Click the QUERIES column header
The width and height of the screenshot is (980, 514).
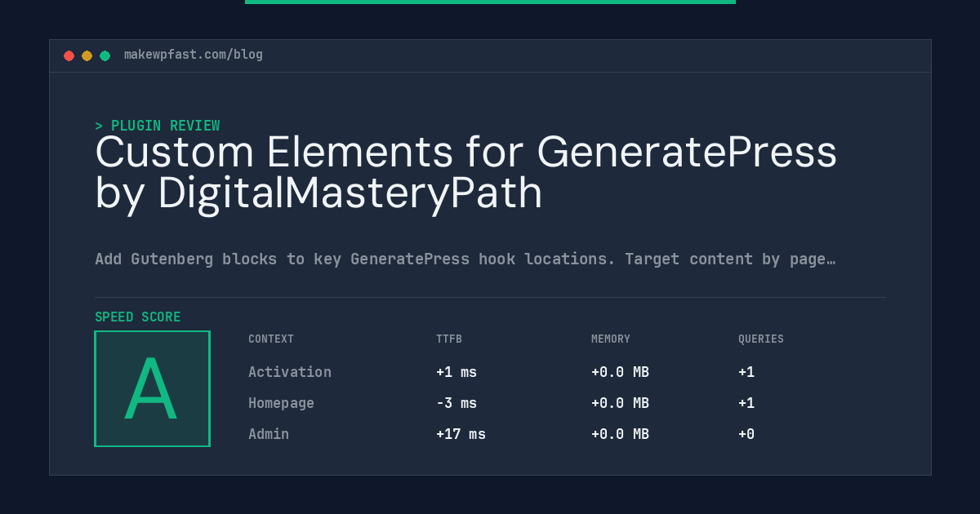pyautogui.click(x=761, y=339)
